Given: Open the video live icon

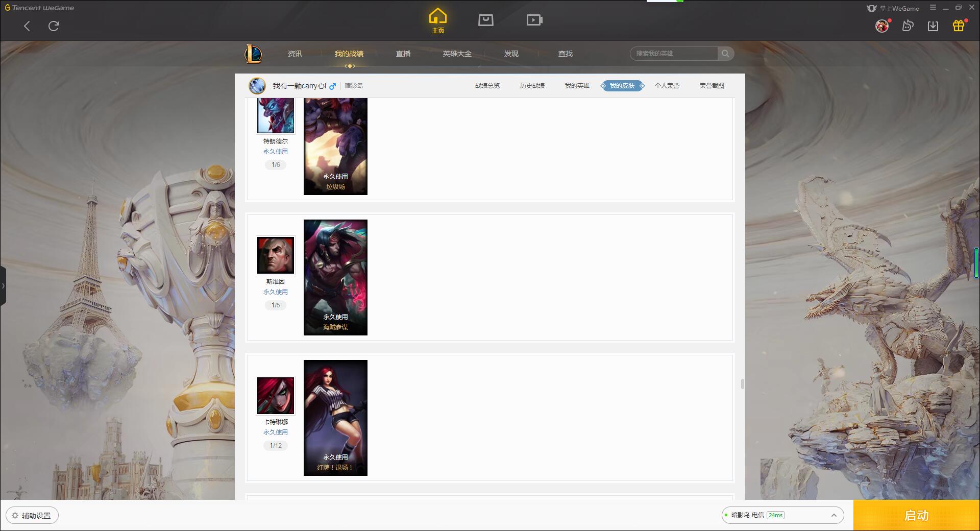Looking at the screenshot, I should click(534, 20).
